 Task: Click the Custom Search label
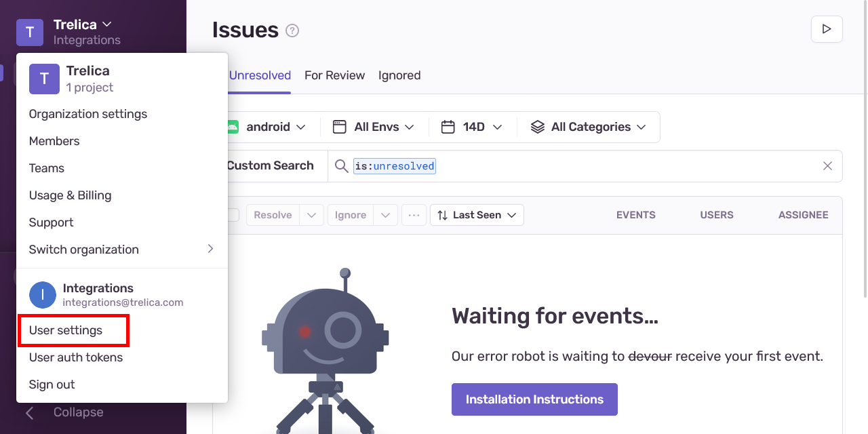(270, 165)
